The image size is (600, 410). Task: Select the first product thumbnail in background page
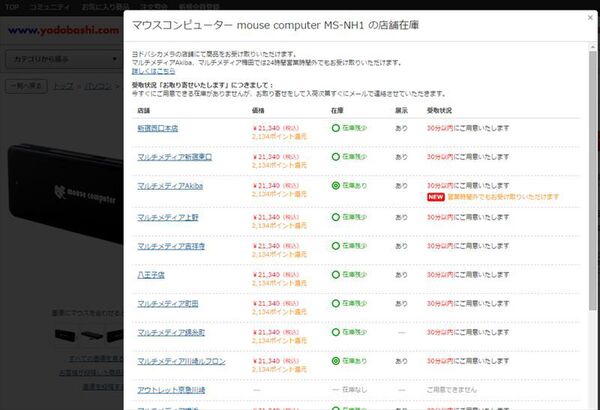coord(65,335)
